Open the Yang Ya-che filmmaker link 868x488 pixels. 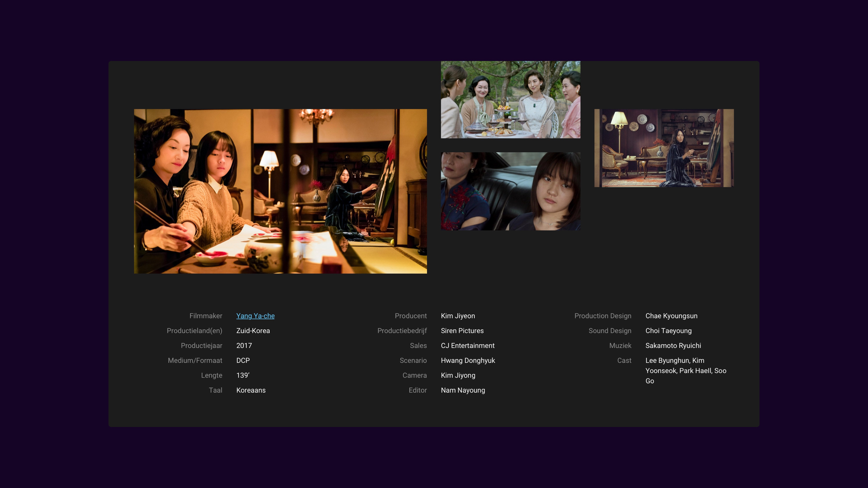[x=255, y=316]
